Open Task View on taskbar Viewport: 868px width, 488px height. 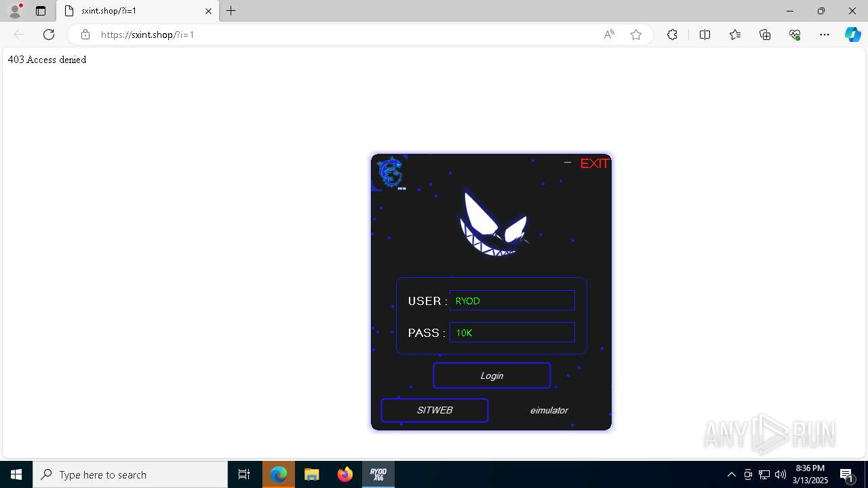(x=244, y=474)
